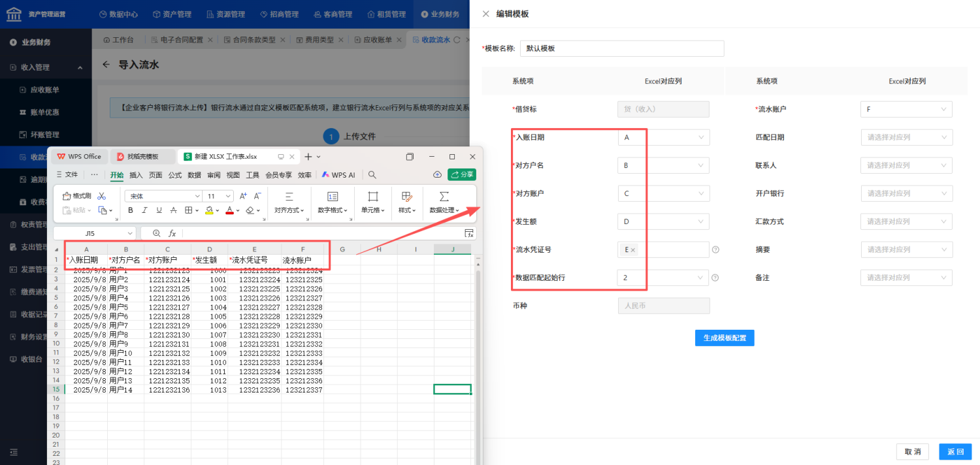
Task: Click the cell Borders icon in WPS
Action: coord(188,210)
